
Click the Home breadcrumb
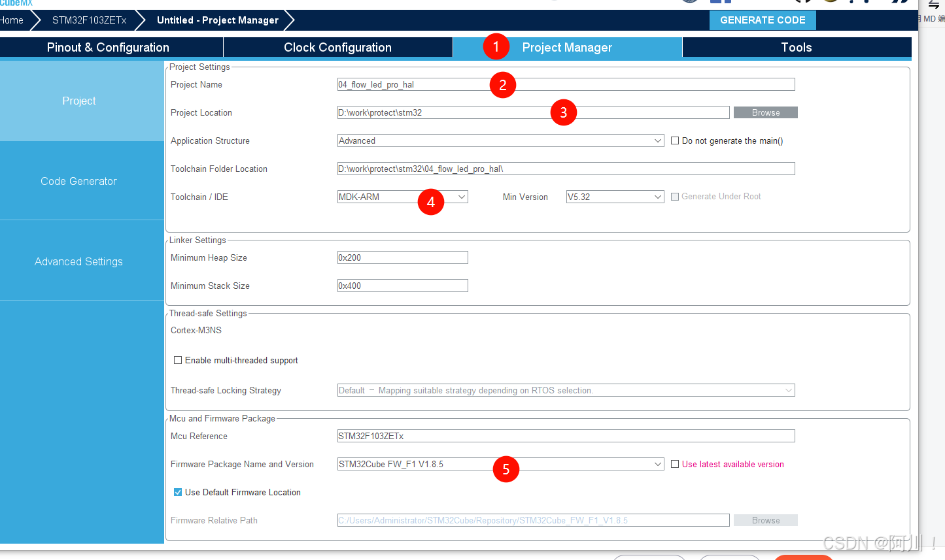tap(12, 20)
